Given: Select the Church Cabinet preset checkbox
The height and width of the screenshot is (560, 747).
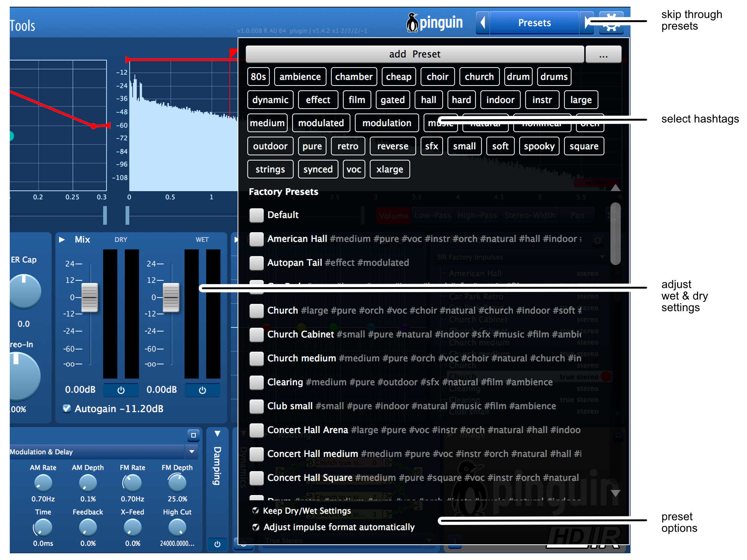Looking at the screenshot, I should tap(257, 335).
